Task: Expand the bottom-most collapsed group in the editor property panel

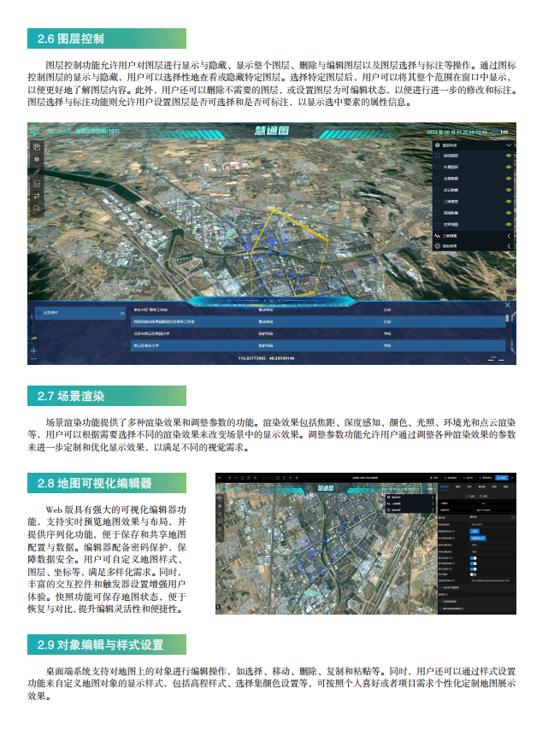Action: [x=476, y=609]
